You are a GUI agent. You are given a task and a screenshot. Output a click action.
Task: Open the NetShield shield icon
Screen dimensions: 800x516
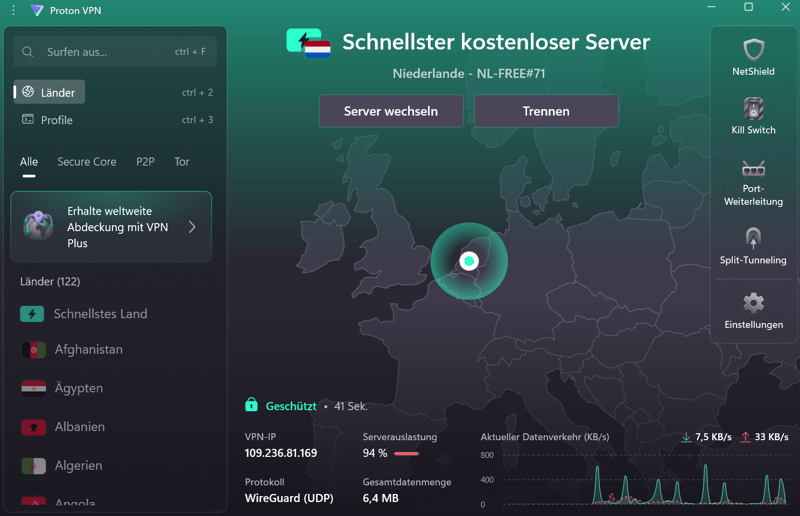pos(753,50)
